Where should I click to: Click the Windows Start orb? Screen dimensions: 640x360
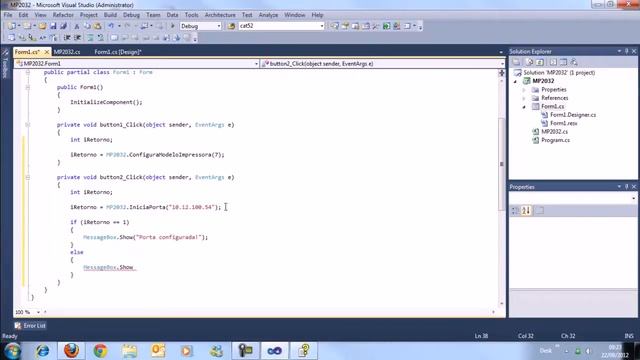pos(12,351)
